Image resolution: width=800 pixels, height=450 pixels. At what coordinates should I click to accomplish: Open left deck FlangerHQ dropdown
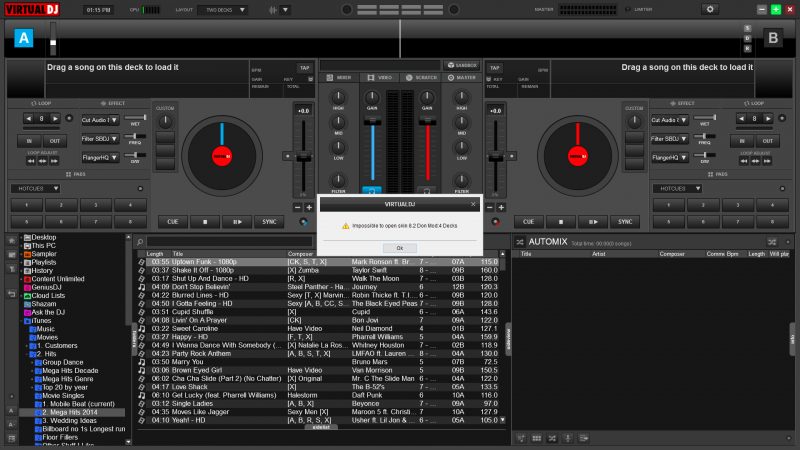100,158
